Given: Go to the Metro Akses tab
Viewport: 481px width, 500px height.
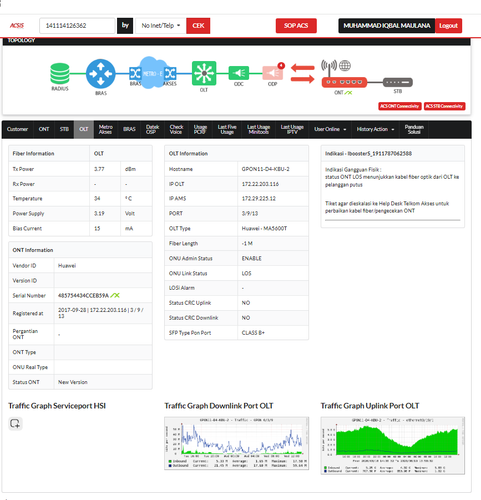Looking at the screenshot, I should click(105, 129).
